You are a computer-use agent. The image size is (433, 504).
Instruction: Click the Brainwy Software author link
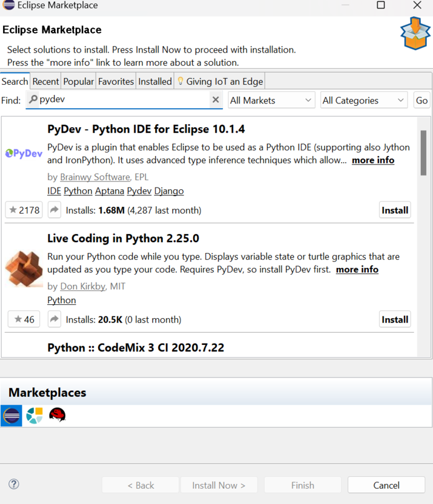click(94, 177)
